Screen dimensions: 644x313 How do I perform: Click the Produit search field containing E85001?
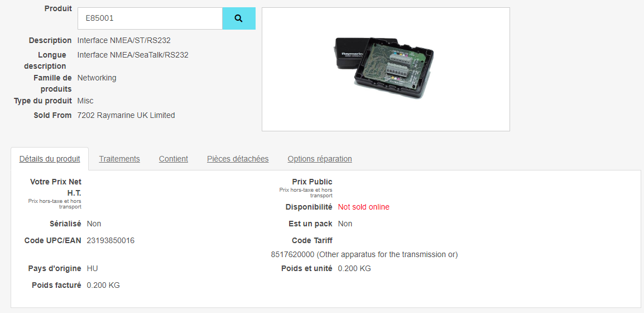coord(150,18)
